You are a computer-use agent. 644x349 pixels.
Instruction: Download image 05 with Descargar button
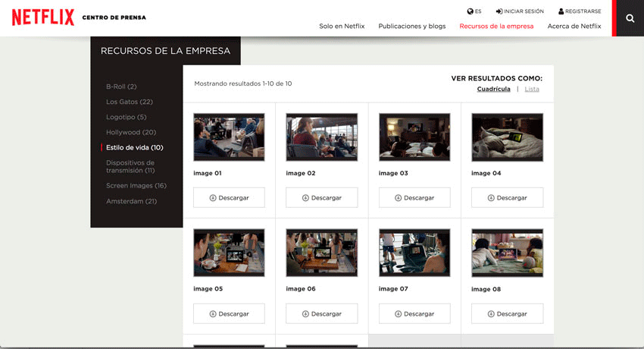pyautogui.click(x=229, y=313)
